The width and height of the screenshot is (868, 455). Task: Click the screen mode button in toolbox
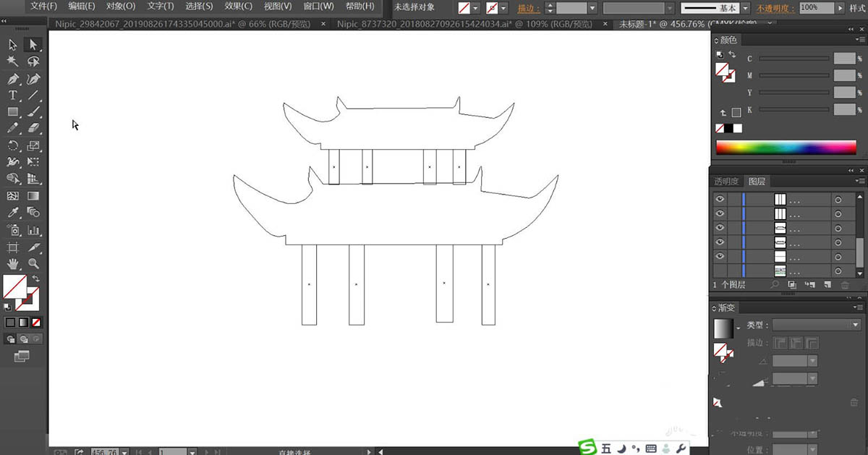[22, 356]
